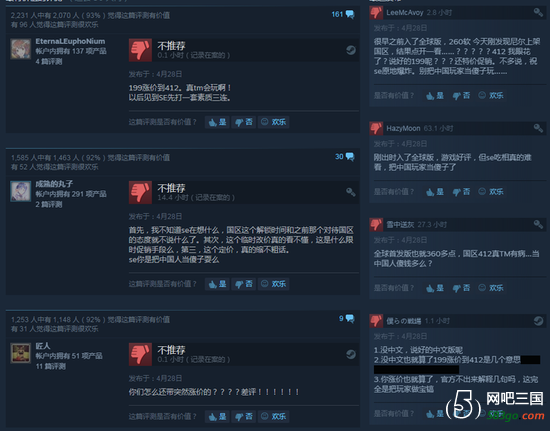The width and height of the screenshot is (550, 431).
Task: Open the username link 匠人
Action: 43,346
